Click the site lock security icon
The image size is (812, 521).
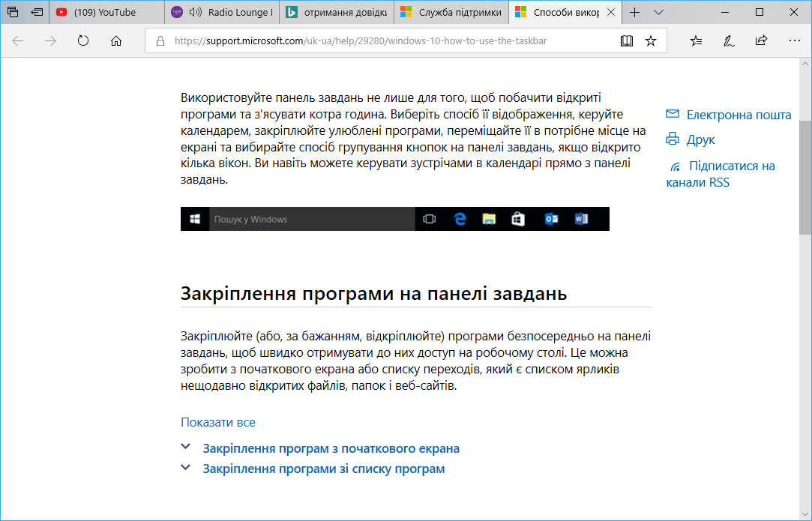click(x=160, y=41)
